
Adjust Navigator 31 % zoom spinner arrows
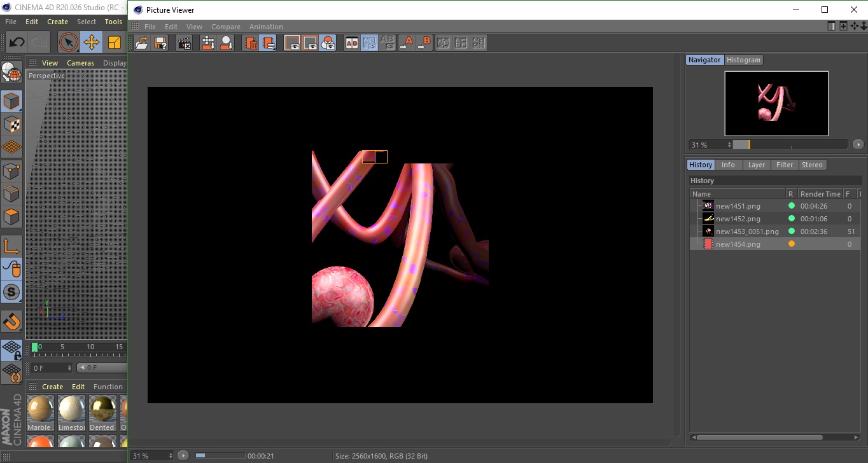(x=729, y=145)
